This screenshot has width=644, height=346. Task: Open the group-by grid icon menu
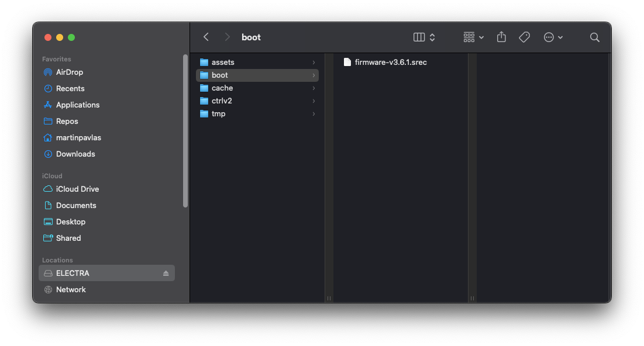pos(473,37)
